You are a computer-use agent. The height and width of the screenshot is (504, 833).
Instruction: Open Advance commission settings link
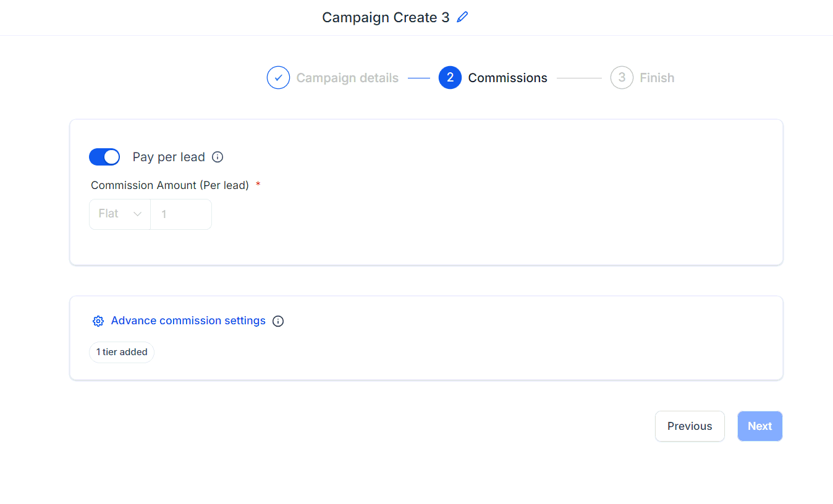tap(188, 321)
